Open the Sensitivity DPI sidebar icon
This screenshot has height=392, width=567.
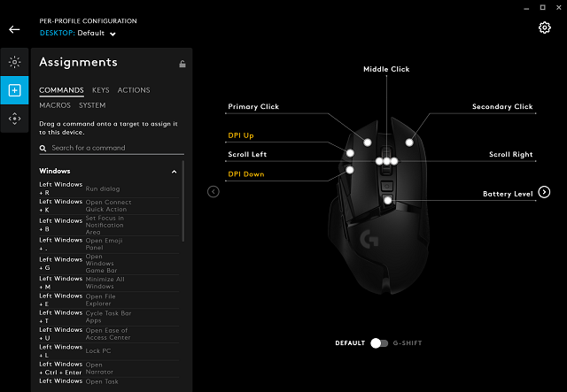(x=14, y=119)
